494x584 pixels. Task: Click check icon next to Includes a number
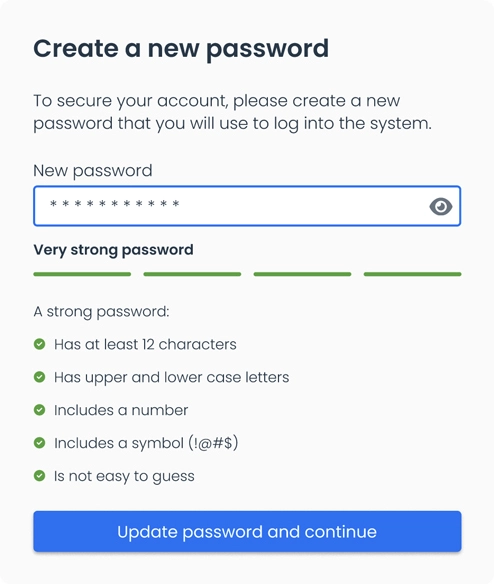pos(39,410)
